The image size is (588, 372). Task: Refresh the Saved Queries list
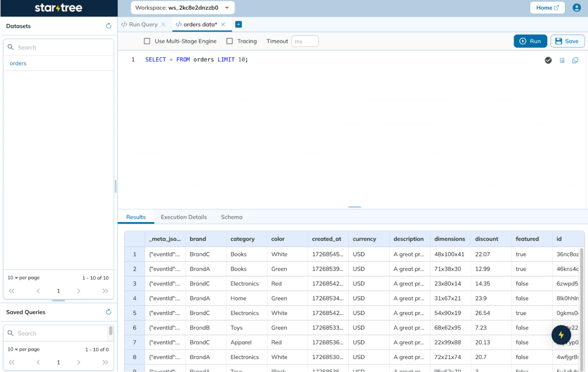click(x=109, y=312)
